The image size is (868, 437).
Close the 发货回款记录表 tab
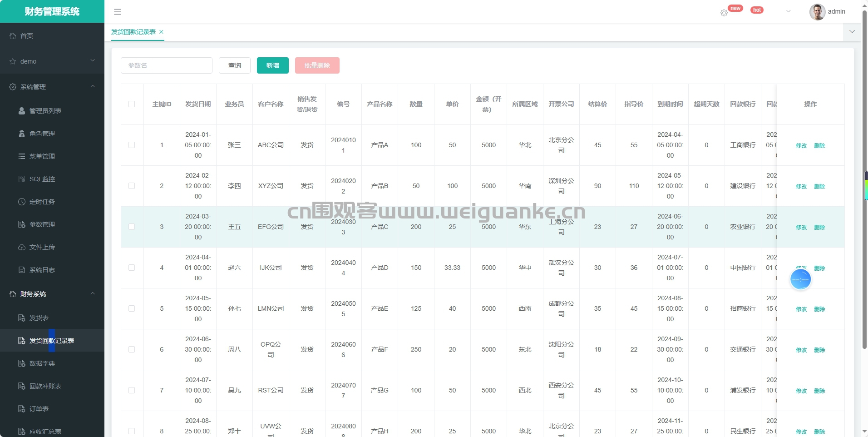161,32
